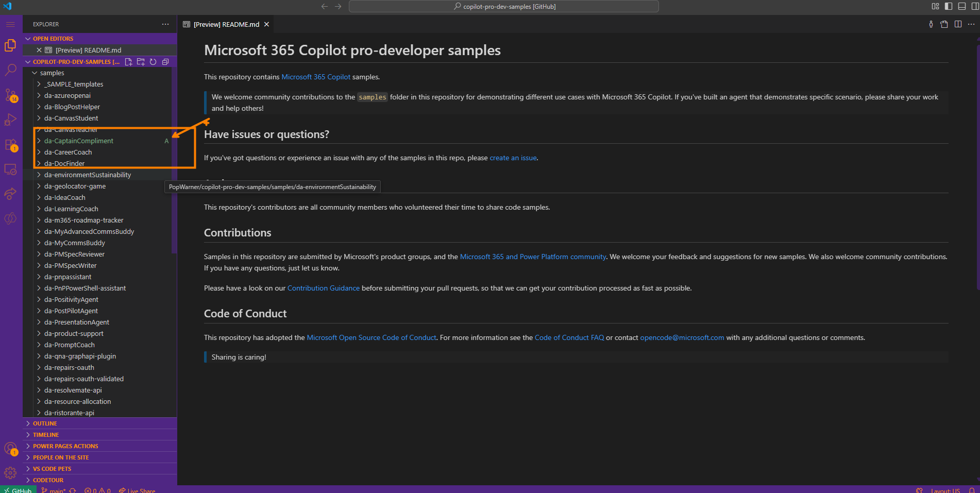Expand the da-PromptCoach folder
This screenshot has height=493, width=980.
[x=97, y=345]
